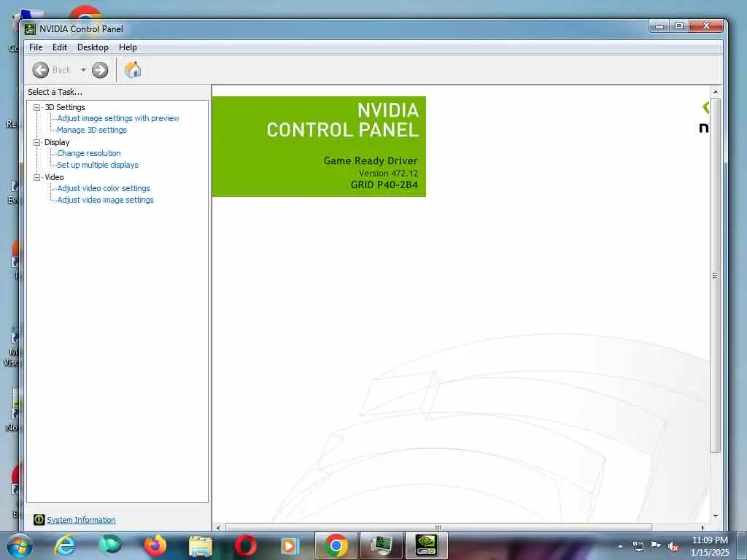Maximize the NVIDIA Control Panel window
This screenshot has height=560, width=747.
[679, 26]
